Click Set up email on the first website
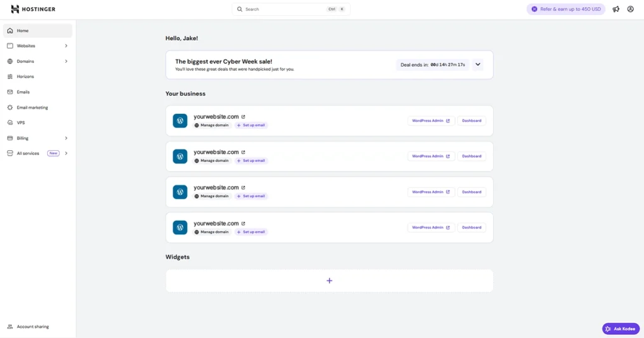The height and width of the screenshot is (338, 644). pyautogui.click(x=251, y=125)
